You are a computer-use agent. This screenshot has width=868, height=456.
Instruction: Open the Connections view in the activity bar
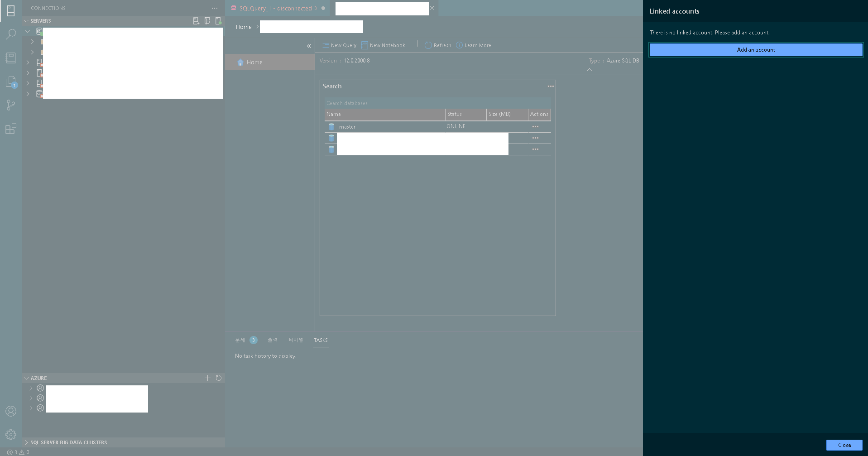point(11,11)
